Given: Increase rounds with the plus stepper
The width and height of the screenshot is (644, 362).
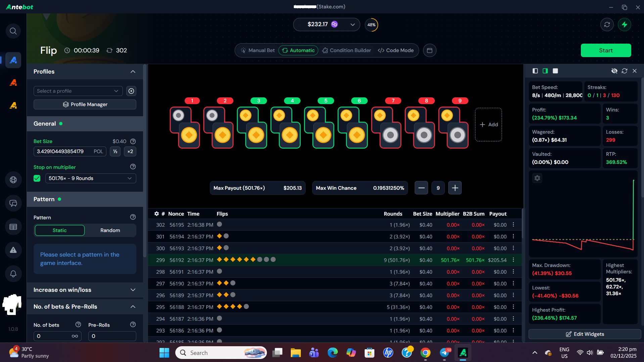Looking at the screenshot, I should pos(455,188).
